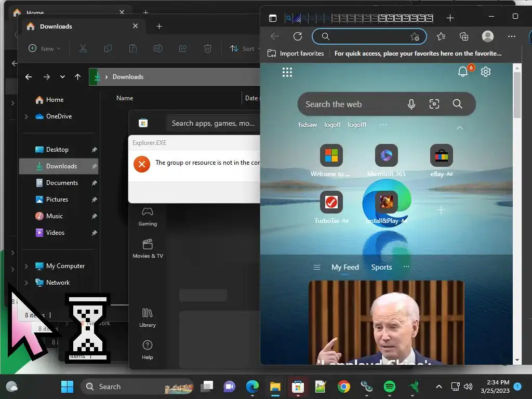
Task: Click the Edge address bar
Action: (x=369, y=36)
